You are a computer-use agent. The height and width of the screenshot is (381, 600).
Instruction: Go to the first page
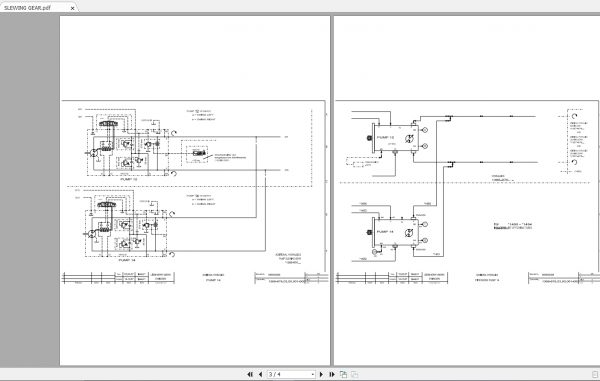(x=250, y=374)
